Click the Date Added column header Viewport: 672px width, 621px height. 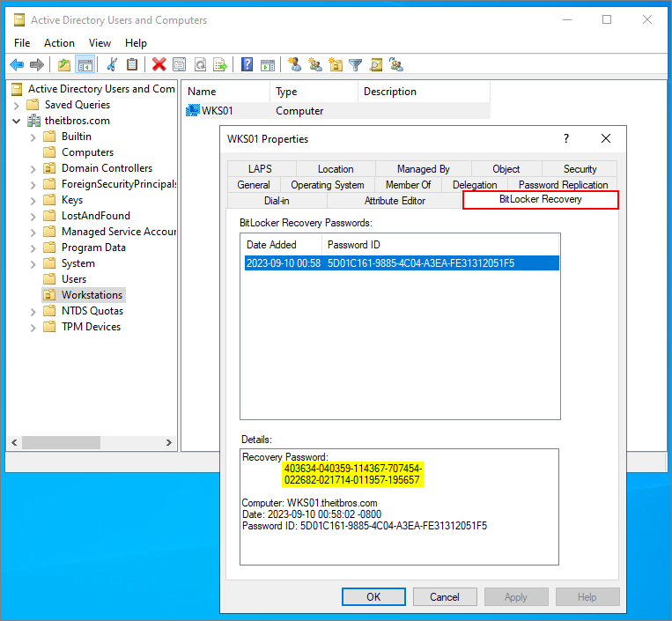tap(281, 245)
